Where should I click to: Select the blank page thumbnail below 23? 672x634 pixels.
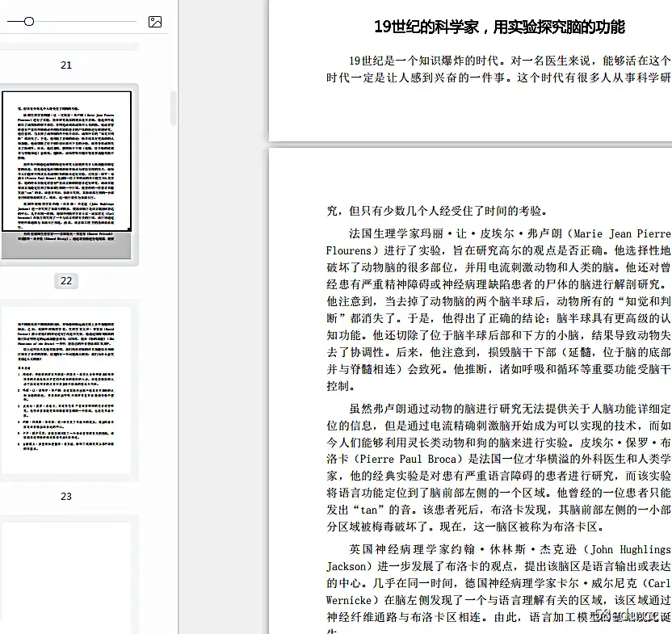click(x=66, y=577)
